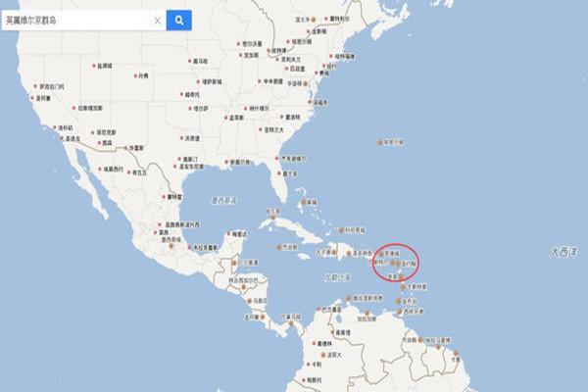The height and width of the screenshot is (392, 588).
Task: Click the blue magnifier search button
Action: pyautogui.click(x=179, y=21)
